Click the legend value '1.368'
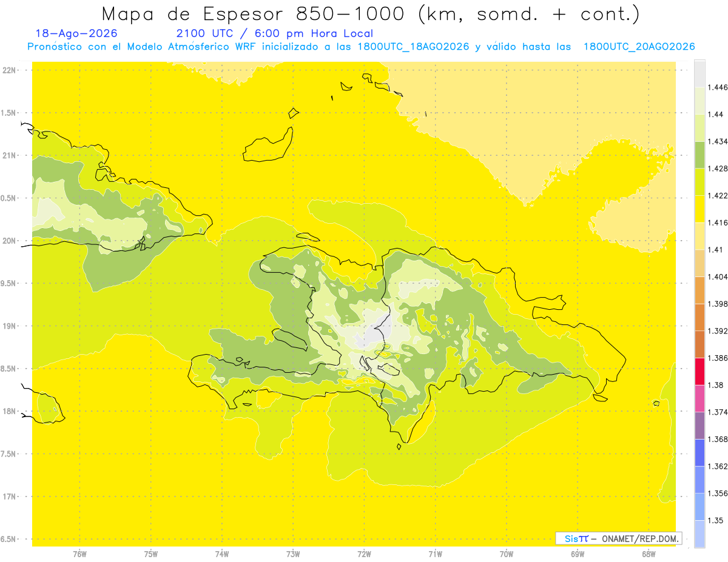 [717, 440]
